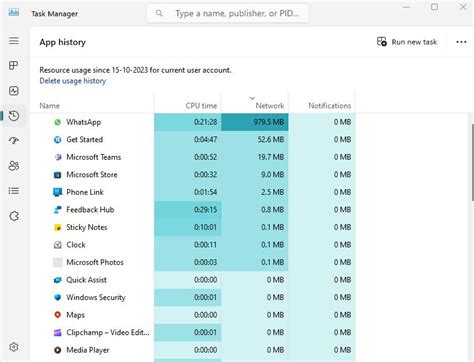Select the Clipchamp – Video Edit... row name
This screenshot has width=474, height=362.
click(108, 333)
